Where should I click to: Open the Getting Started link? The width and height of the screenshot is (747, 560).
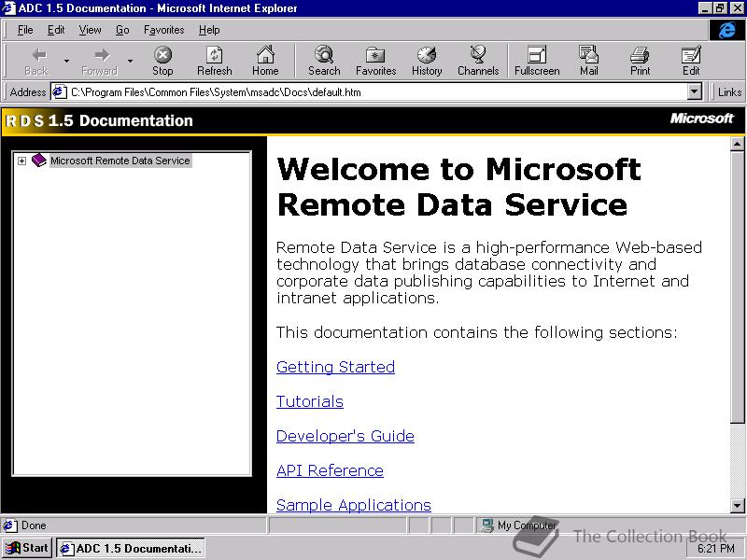335,367
